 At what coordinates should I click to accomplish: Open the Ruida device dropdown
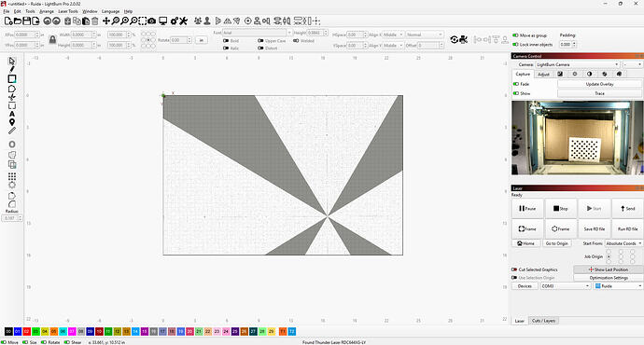coord(619,286)
